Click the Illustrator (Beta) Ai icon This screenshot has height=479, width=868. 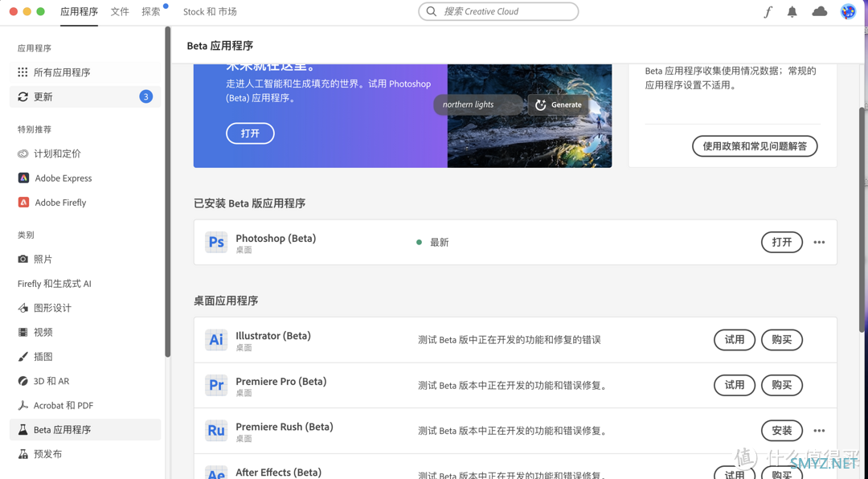[216, 339]
